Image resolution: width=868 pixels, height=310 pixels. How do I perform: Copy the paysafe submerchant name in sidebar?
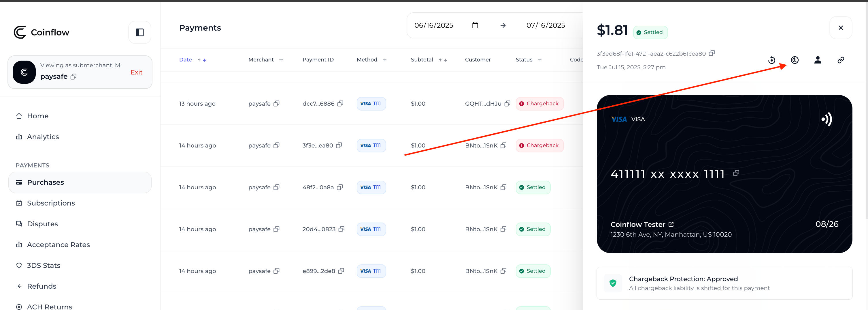[x=73, y=76]
